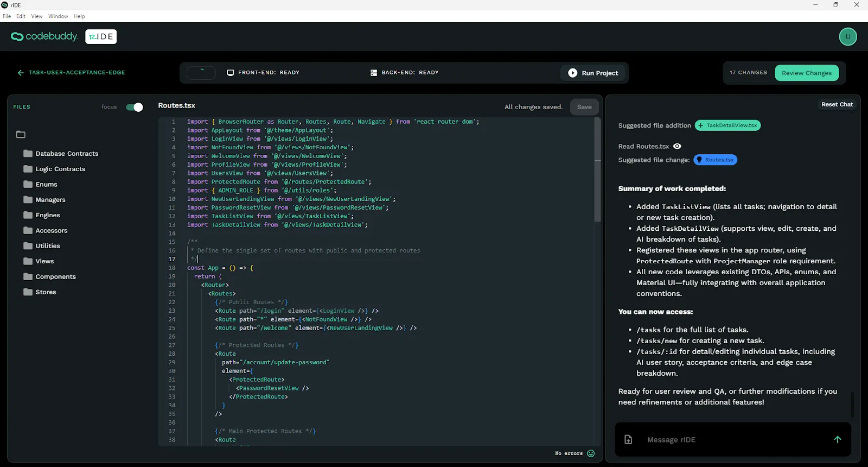Click the root folder icon in Files
The width and height of the screenshot is (868, 467).
pos(21,135)
